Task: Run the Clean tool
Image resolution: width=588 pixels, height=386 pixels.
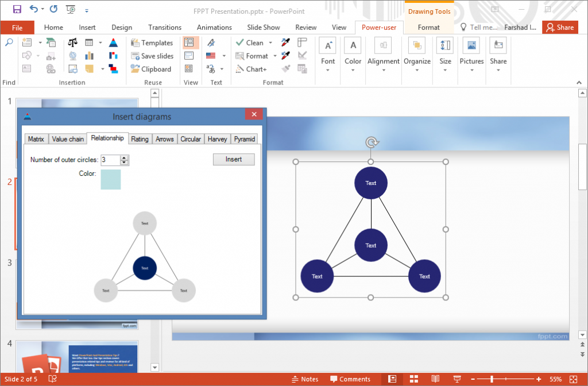Action: [x=253, y=43]
